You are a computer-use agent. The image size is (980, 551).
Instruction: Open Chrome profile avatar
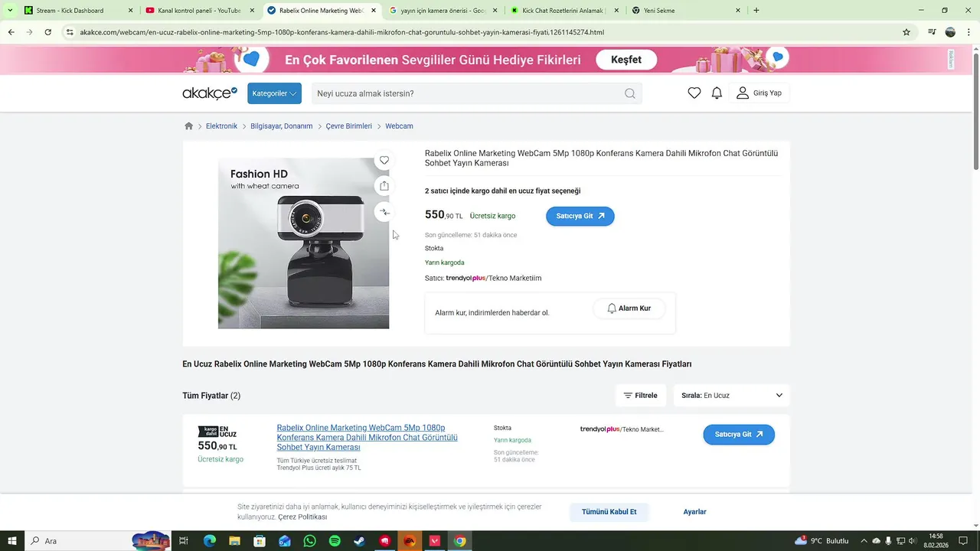(950, 32)
